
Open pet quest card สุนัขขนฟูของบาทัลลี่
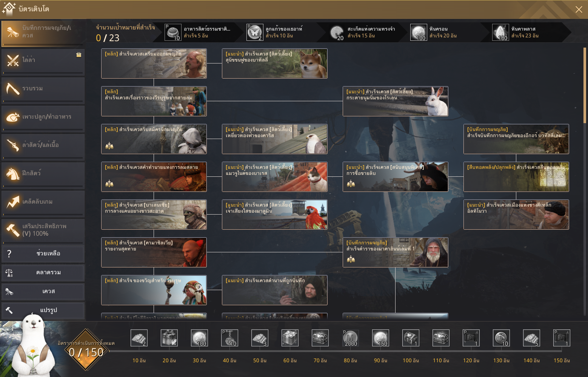[275, 63]
